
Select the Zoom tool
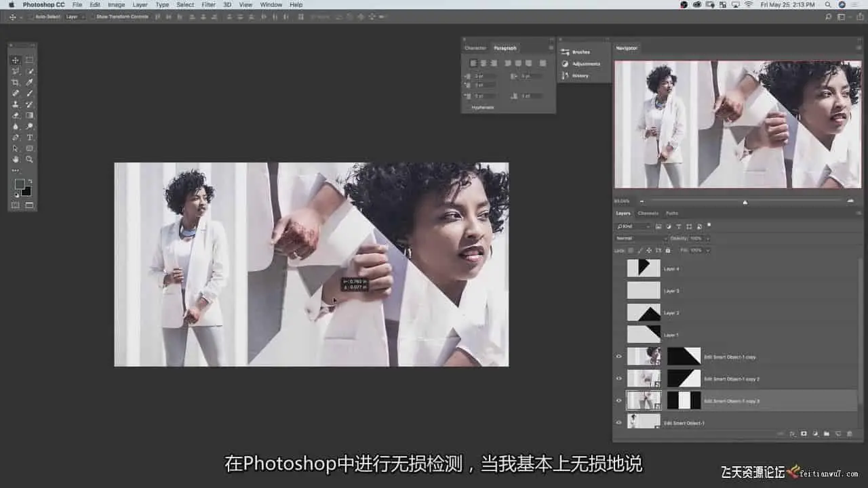point(30,159)
